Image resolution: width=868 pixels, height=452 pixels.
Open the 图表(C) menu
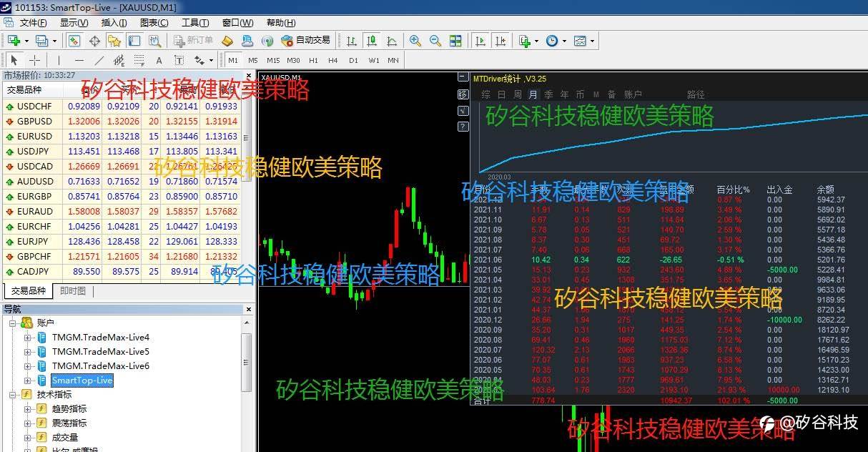[x=154, y=23]
